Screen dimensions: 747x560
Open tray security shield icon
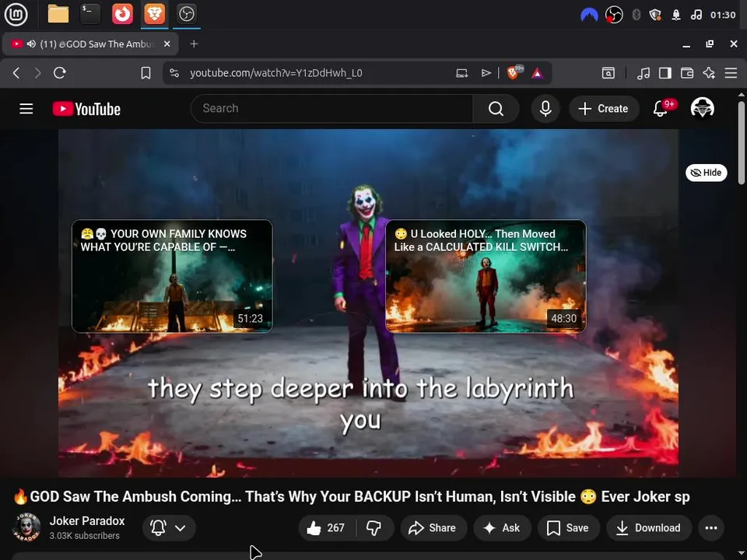click(655, 15)
